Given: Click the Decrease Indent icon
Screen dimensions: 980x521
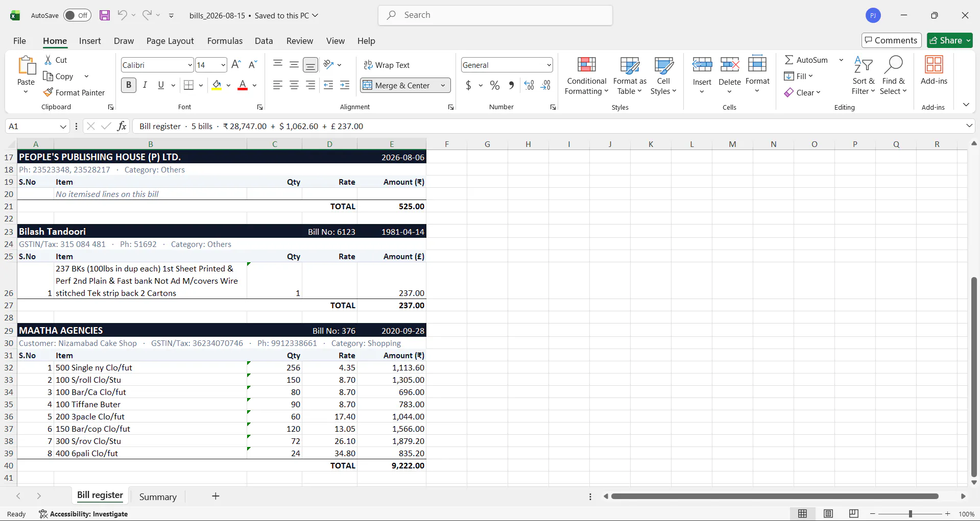Looking at the screenshot, I should [x=328, y=85].
